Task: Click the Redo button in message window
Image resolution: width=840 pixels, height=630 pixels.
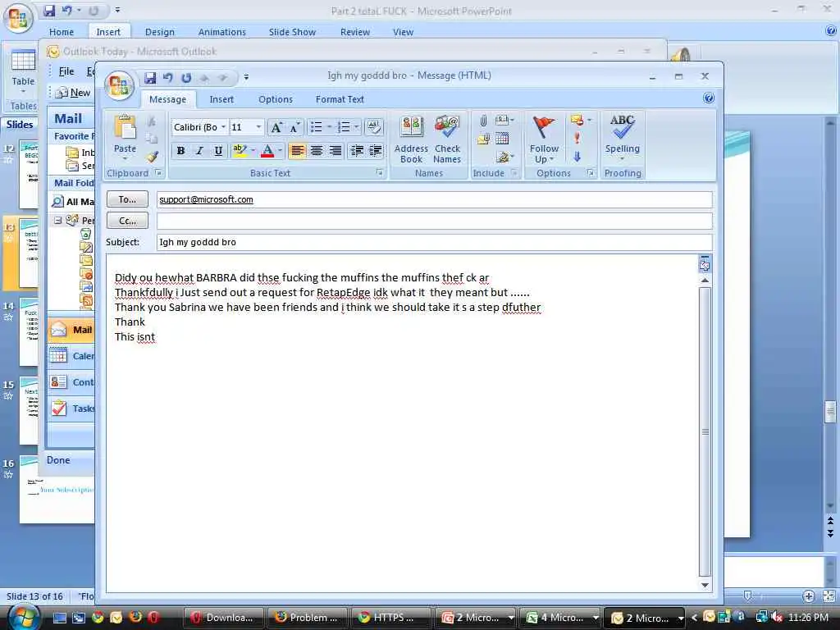Action: pyautogui.click(x=186, y=78)
